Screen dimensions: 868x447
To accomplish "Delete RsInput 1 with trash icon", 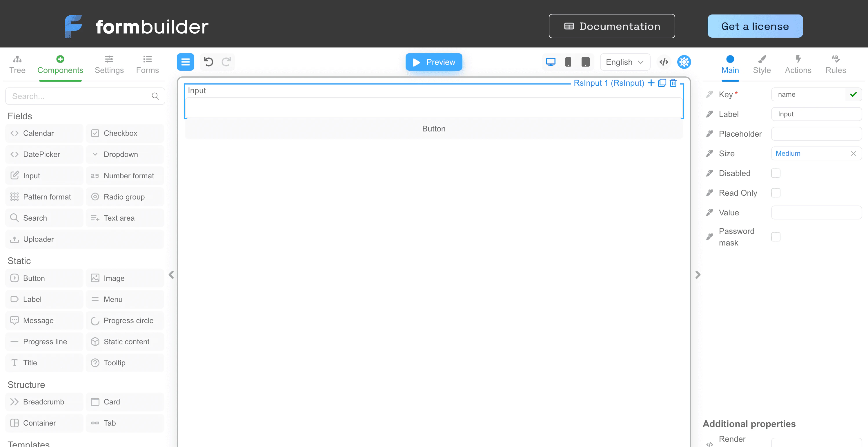I will [x=673, y=83].
